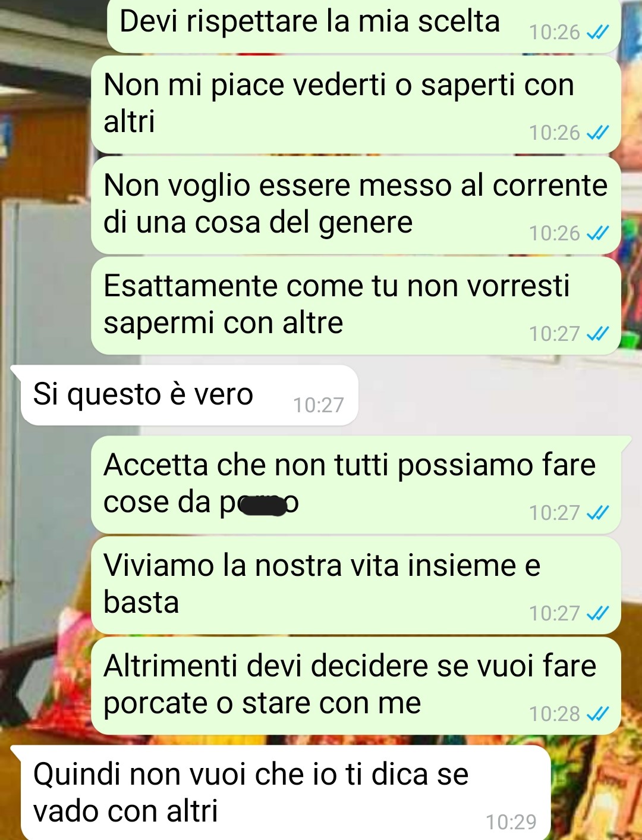Tap the message 'Viviamo la nostra vita insieme e basta'
The width and height of the screenshot is (642, 840).
pos(356,585)
